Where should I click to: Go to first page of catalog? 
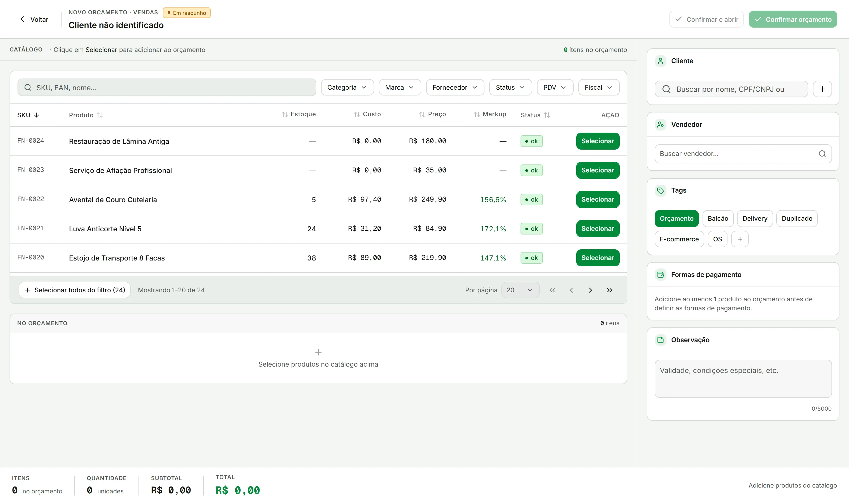(552, 290)
